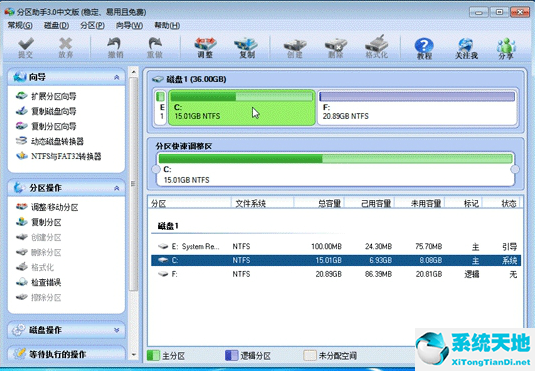Choose 复制分区 in partition operations

[38, 222]
